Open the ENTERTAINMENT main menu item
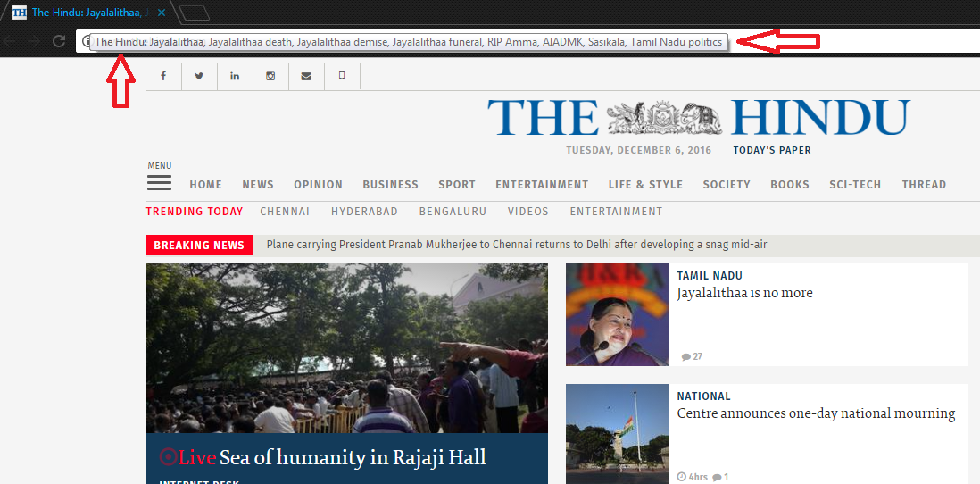 542,185
